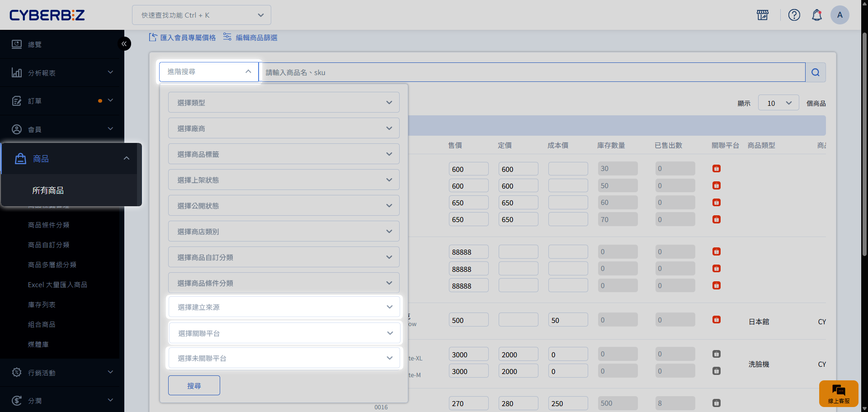This screenshot has width=868, height=412.
Task: Collapse sidebar with double-chevron icon
Action: (124, 44)
